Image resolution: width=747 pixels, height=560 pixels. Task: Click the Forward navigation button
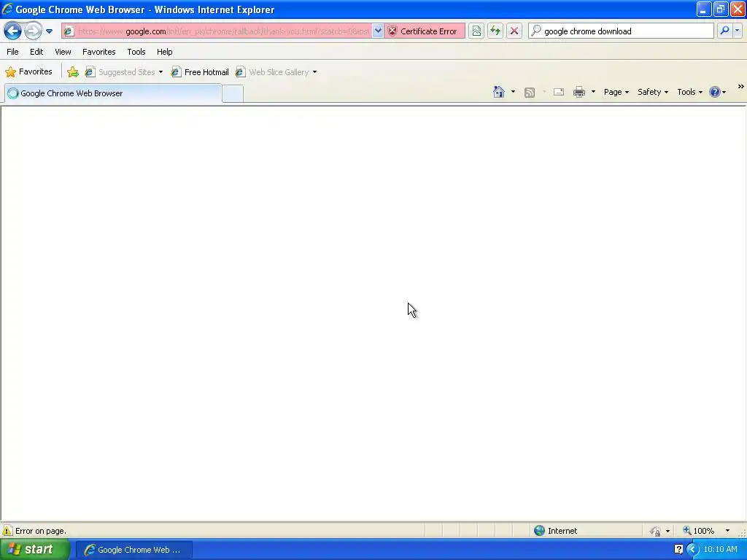pos(33,31)
